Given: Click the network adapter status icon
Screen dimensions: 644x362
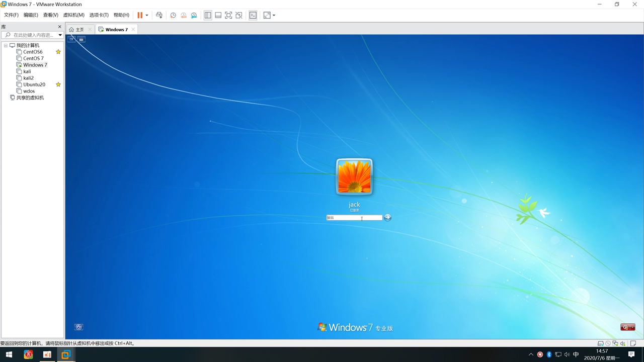Looking at the screenshot, I should (615, 343).
